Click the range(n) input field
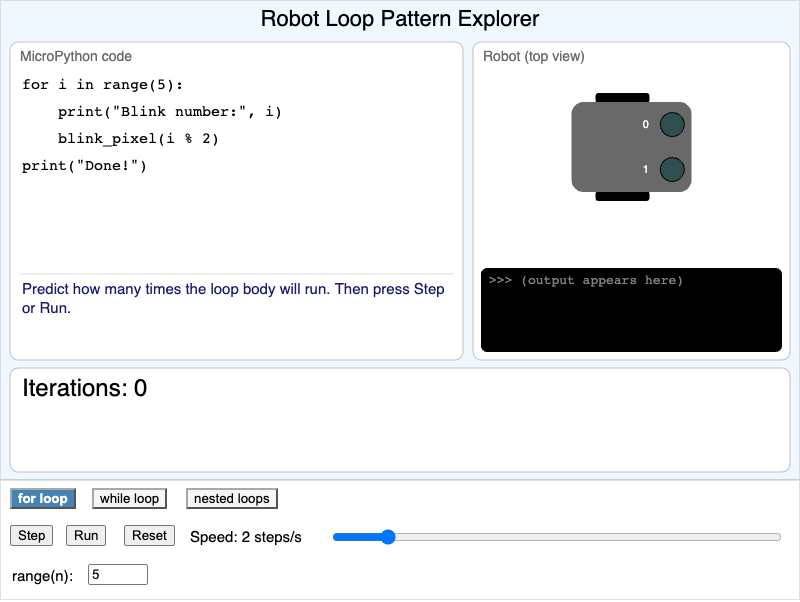 [118, 574]
